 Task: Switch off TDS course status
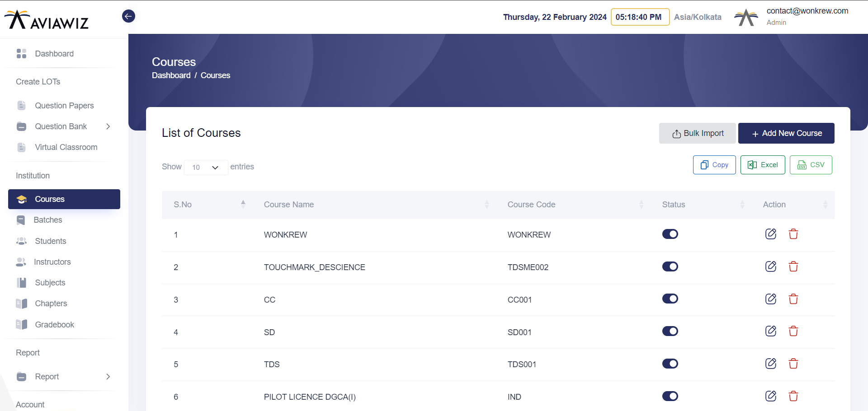coord(670,364)
